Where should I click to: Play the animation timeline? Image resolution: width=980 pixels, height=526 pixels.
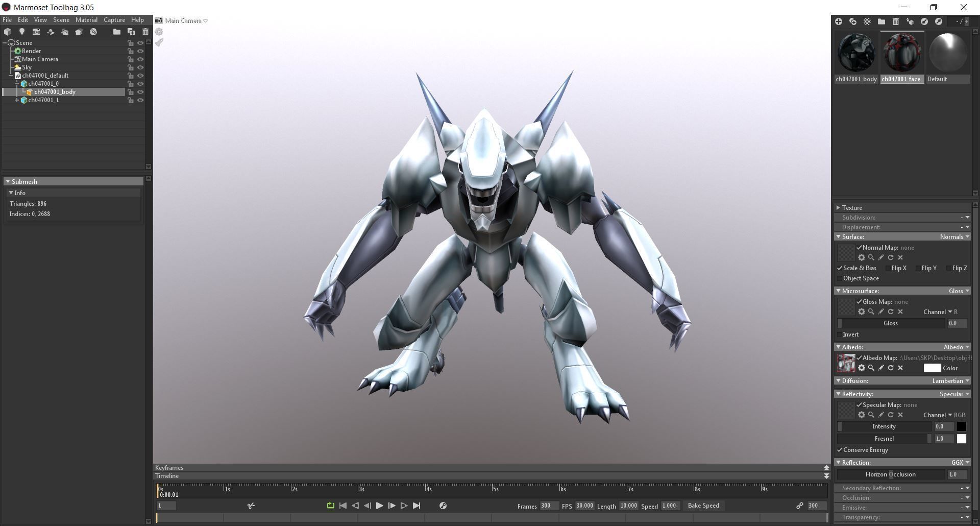(379, 506)
